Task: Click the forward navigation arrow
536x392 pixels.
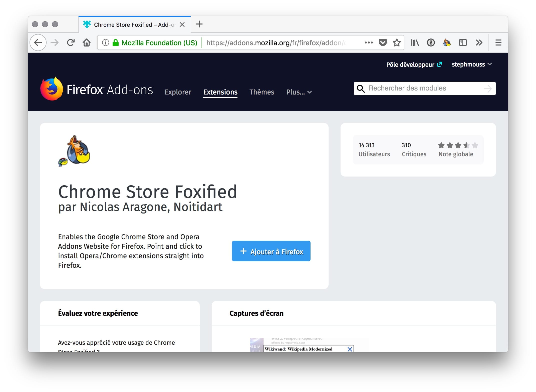Action: point(55,43)
